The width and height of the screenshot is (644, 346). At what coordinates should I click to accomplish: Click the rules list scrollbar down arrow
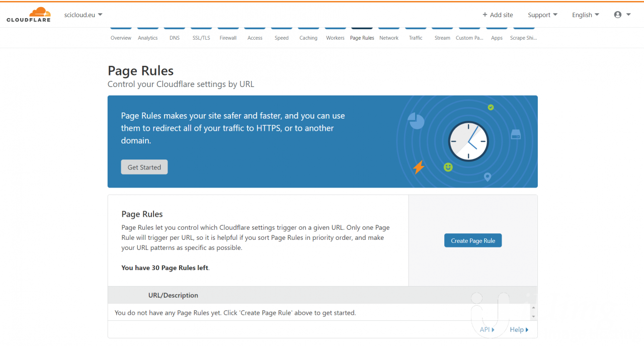pos(533,316)
